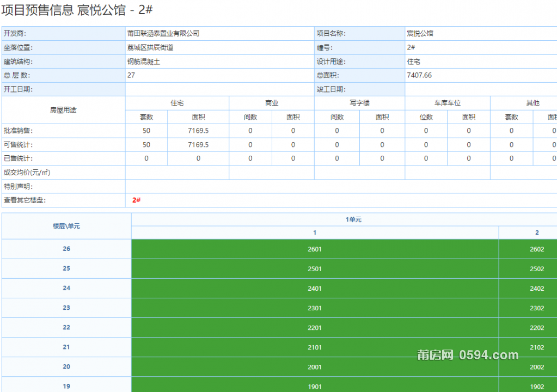
Task: Click the 房屋用途 header cell
Action: [x=63, y=110]
